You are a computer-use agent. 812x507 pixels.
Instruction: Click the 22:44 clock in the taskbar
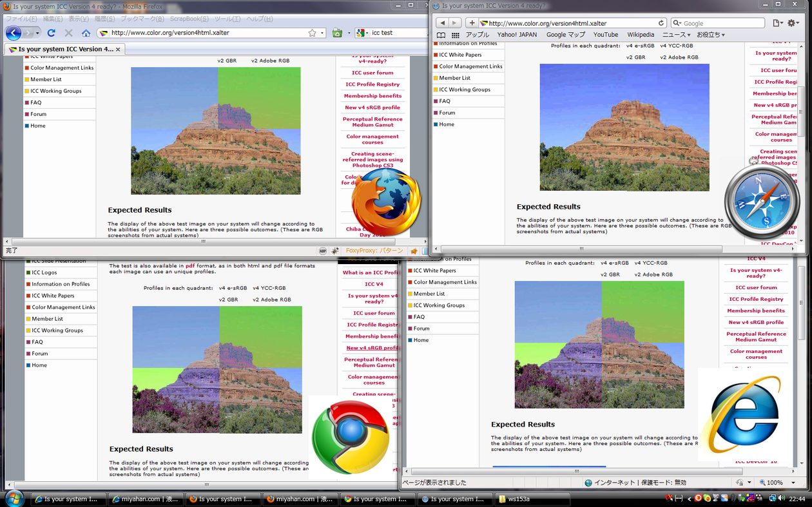point(798,499)
